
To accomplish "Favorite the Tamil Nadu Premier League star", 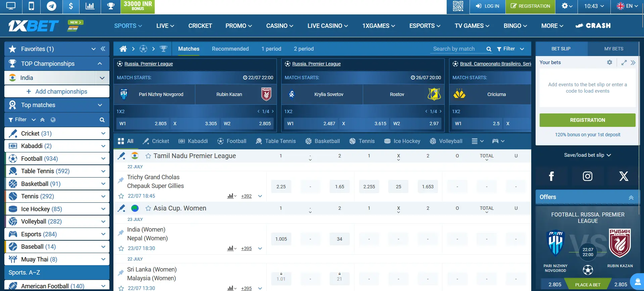I will pyautogui.click(x=148, y=156).
